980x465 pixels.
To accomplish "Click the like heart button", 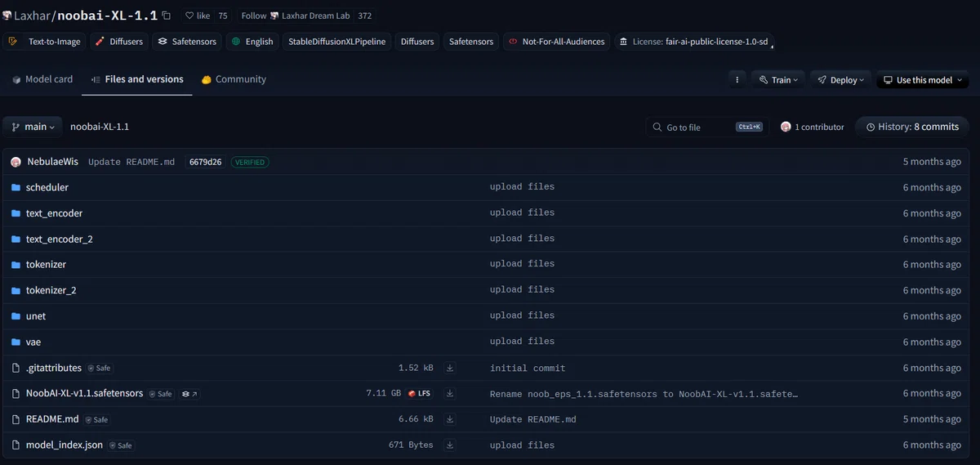I will 198,16.
